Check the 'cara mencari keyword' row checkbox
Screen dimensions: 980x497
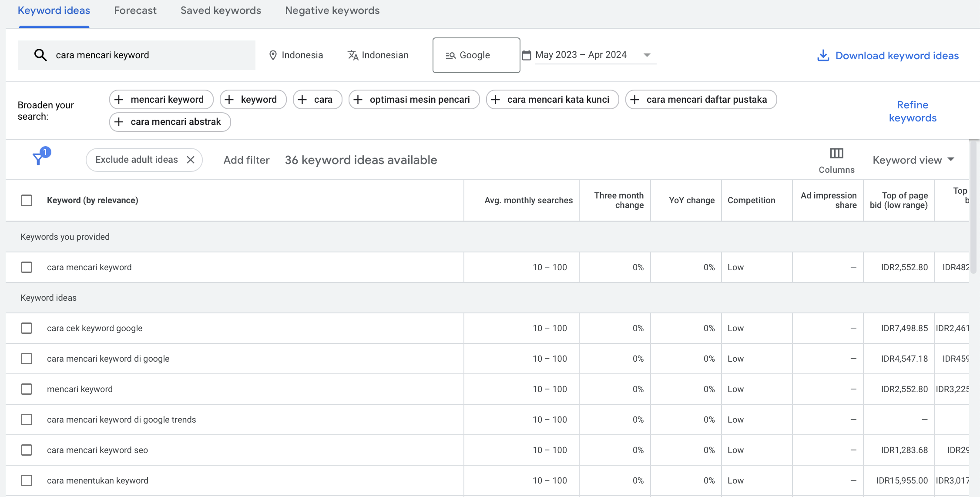27,267
